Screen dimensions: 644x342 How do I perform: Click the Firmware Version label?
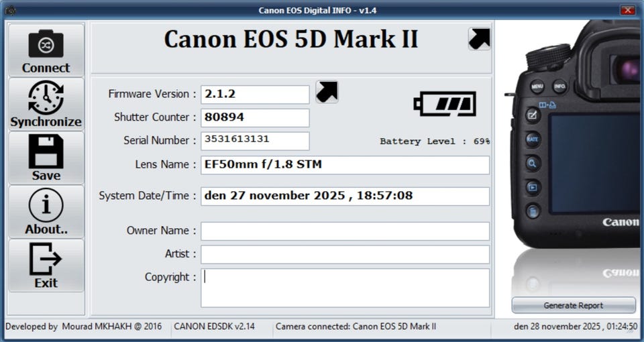click(x=152, y=94)
